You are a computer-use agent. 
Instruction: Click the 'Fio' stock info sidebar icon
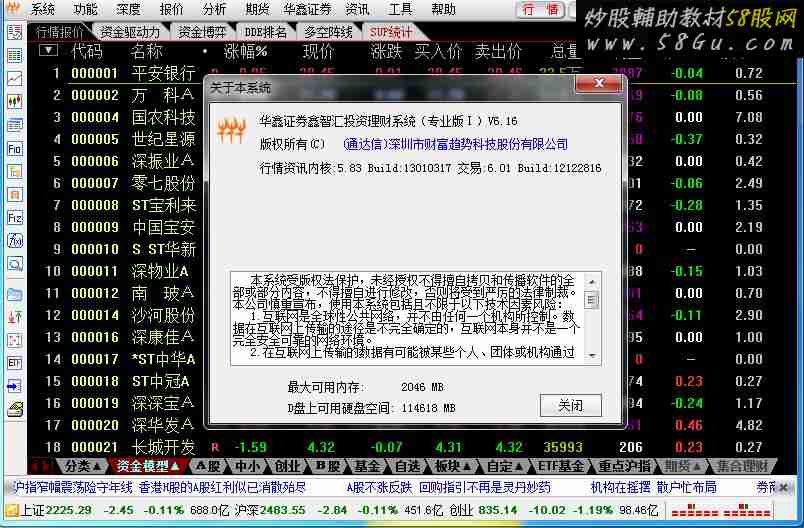tap(15, 148)
